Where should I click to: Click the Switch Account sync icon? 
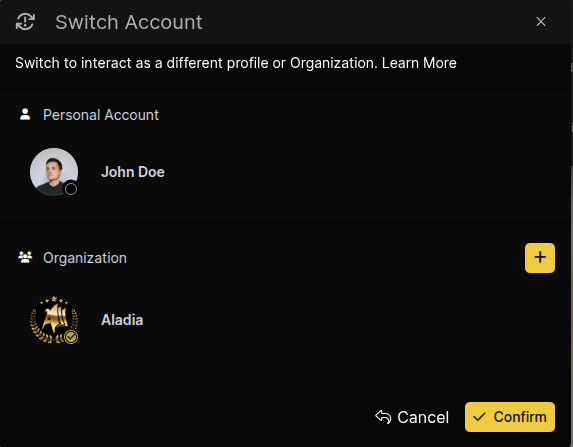pos(25,22)
